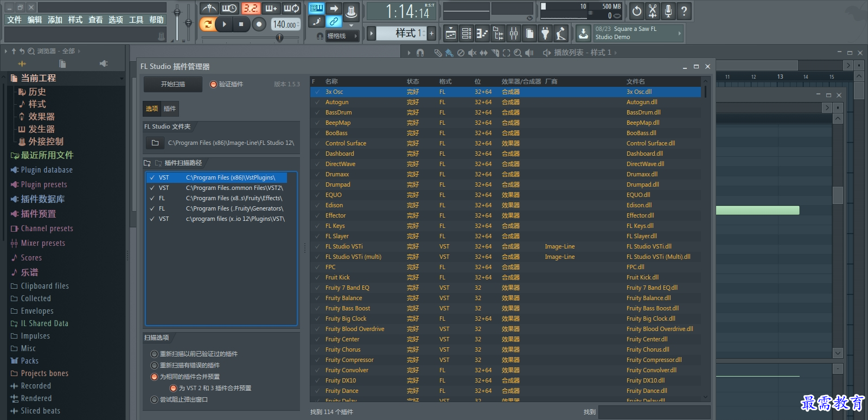Click the Stop transport button
This screenshot has width=868, height=420.
pyautogui.click(x=241, y=24)
